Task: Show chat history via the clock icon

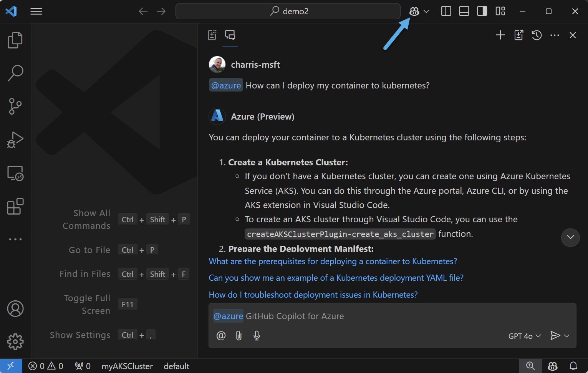Action: point(536,35)
